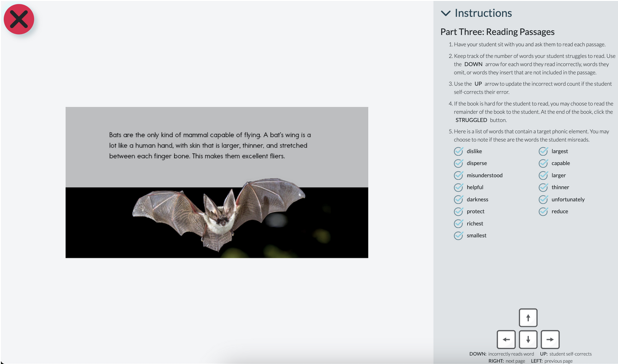The height and width of the screenshot is (364, 618).
Task: Toggle the checkmark beside misunderstood
Action: coord(458,175)
